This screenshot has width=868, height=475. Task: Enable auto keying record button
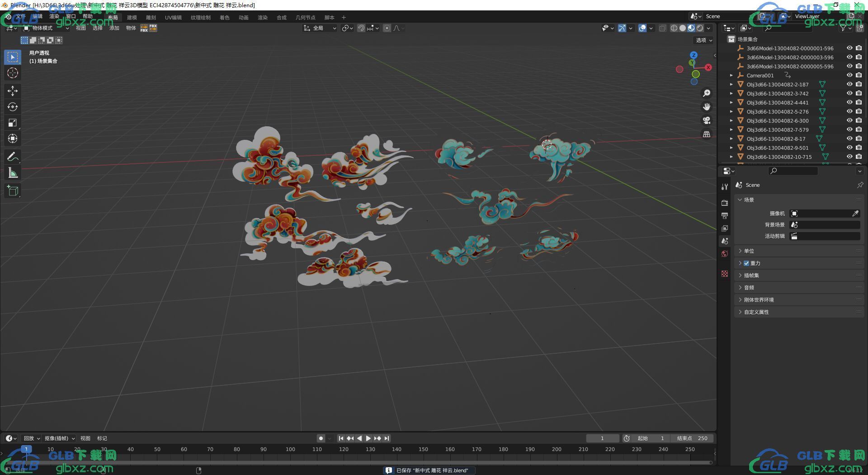[321, 438]
